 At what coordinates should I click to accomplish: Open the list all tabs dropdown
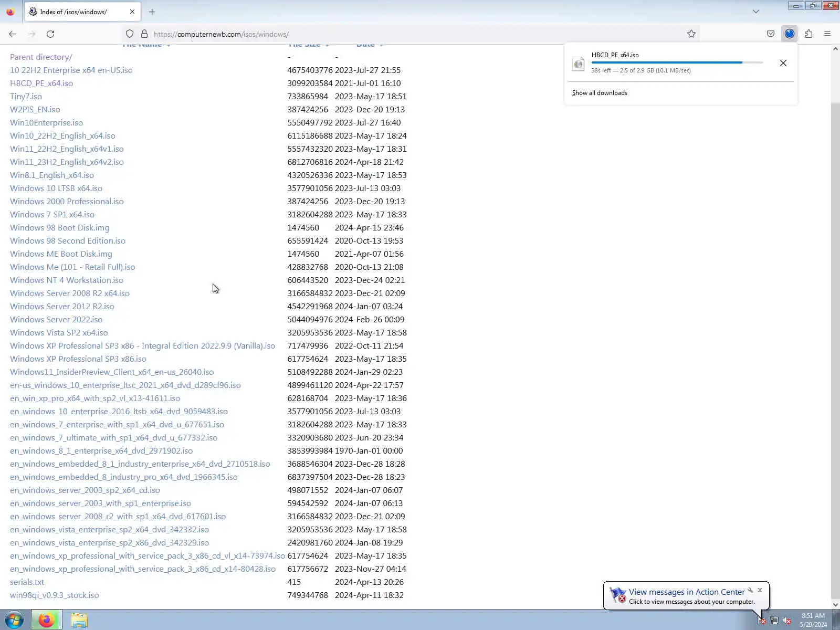pyautogui.click(x=756, y=12)
